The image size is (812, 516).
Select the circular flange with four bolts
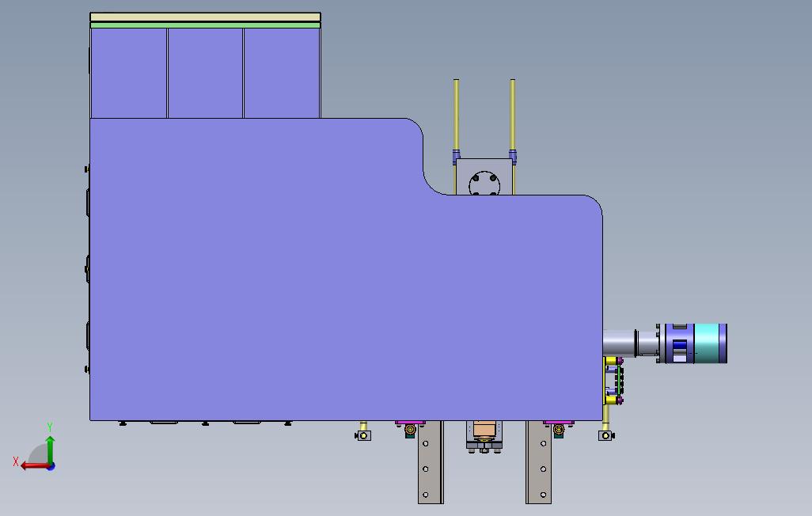pos(484,184)
